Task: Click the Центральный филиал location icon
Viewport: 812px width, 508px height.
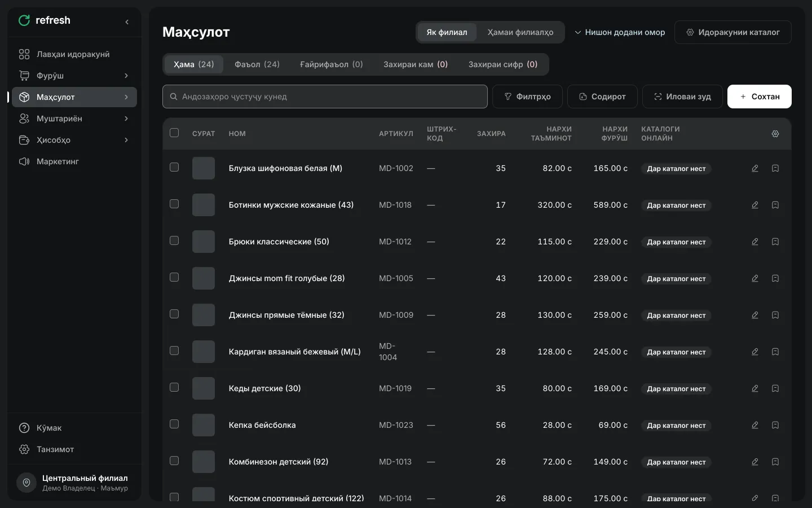Action: click(27, 483)
